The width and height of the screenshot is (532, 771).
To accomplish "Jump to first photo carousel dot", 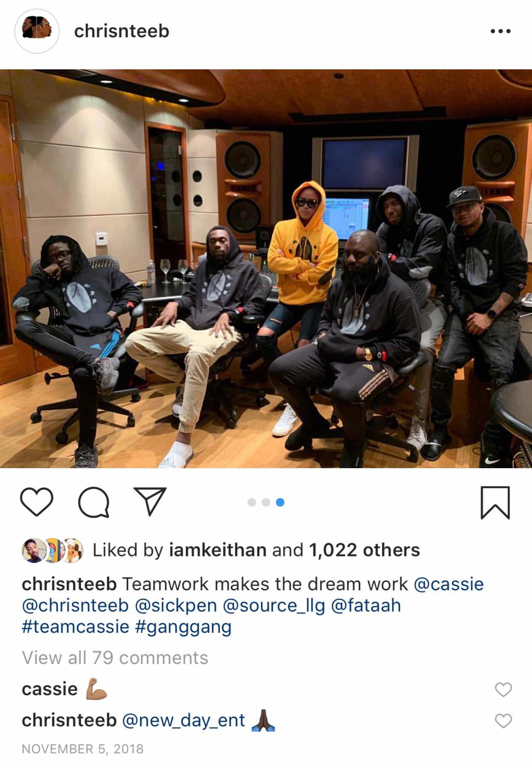I will tap(252, 502).
